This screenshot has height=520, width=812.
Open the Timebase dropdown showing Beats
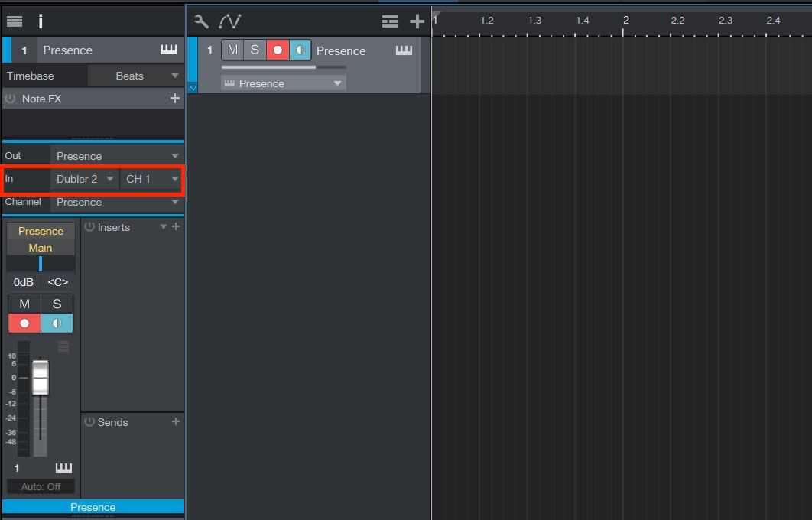(x=135, y=75)
